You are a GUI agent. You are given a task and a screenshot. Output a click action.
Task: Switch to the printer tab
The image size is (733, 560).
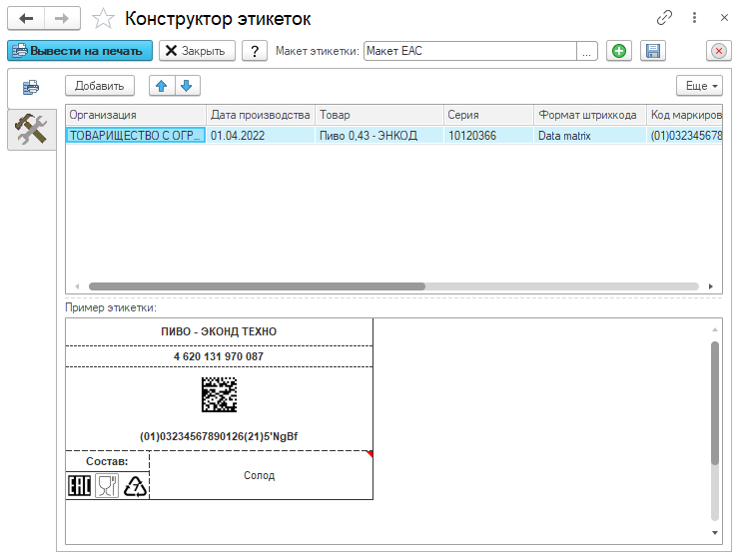pyautogui.click(x=31, y=87)
